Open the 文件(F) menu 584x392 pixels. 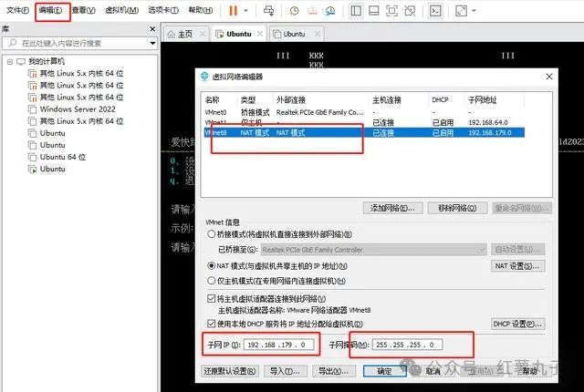pyautogui.click(x=17, y=10)
